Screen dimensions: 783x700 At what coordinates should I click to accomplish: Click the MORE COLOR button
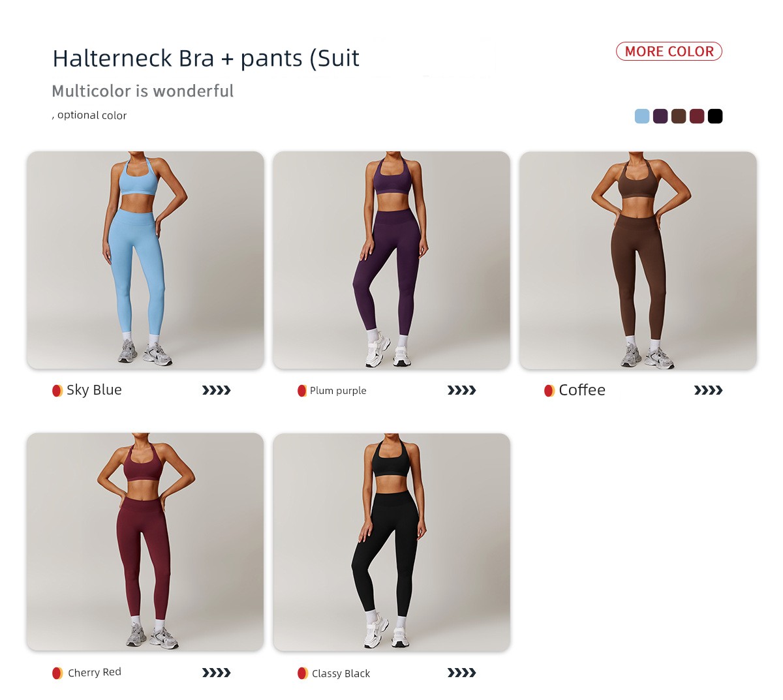(x=669, y=52)
